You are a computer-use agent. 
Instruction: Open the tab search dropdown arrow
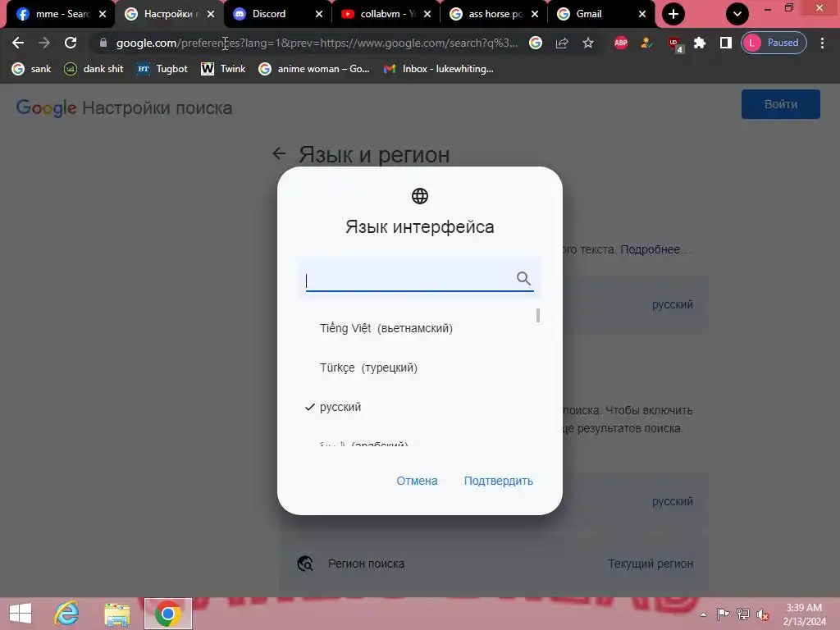pos(737,14)
